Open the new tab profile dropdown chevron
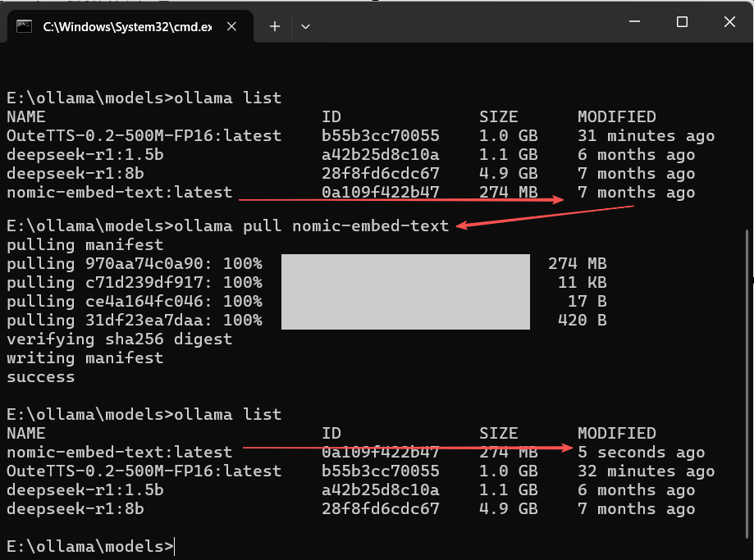754x560 pixels. [x=305, y=26]
